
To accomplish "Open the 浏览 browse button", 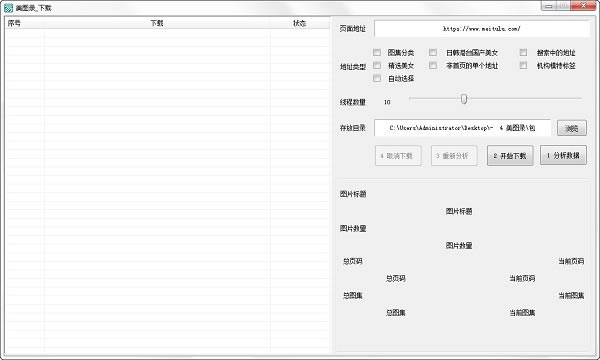I will pos(572,129).
